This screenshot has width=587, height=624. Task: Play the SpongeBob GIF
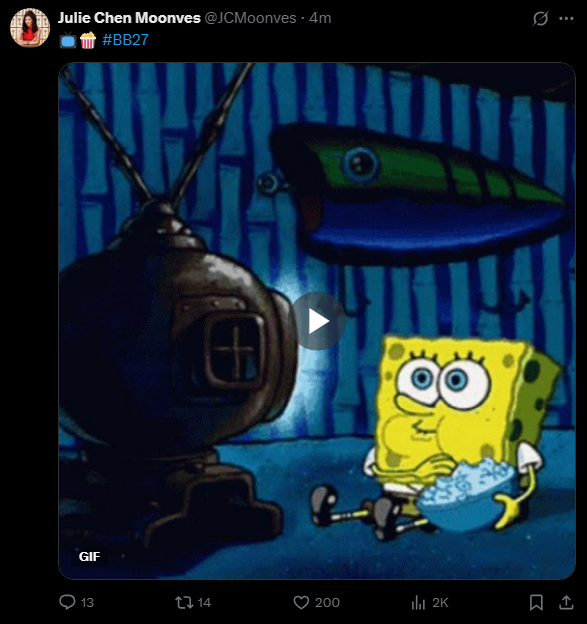pos(319,321)
